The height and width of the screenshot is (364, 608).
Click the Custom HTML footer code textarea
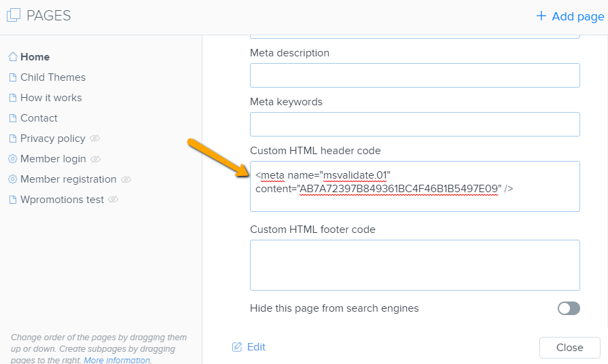[415, 265]
